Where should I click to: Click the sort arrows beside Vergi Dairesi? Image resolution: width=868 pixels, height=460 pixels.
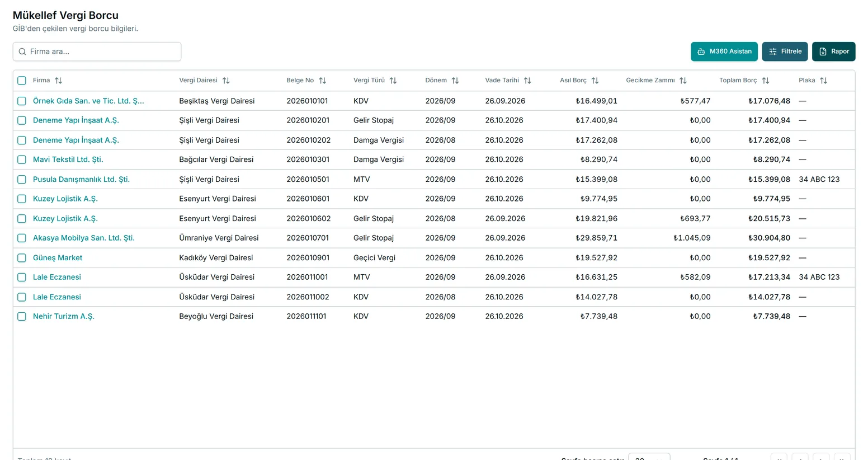click(226, 81)
